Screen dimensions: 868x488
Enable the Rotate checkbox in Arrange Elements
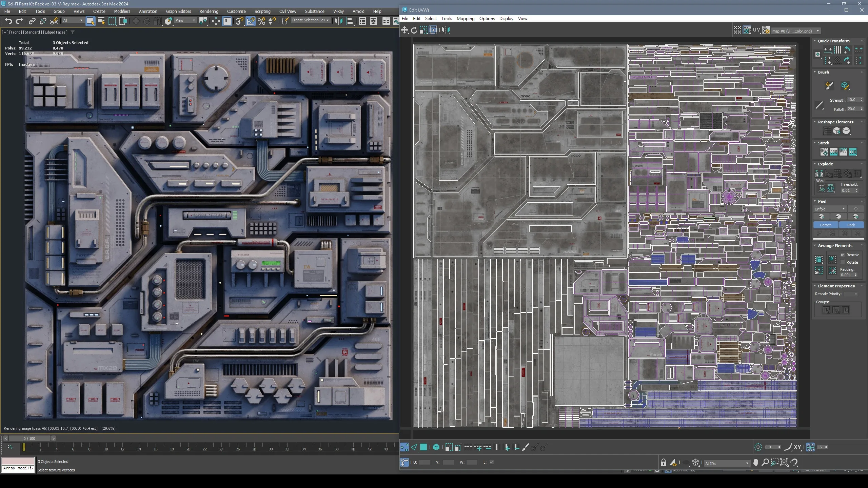coord(843,262)
